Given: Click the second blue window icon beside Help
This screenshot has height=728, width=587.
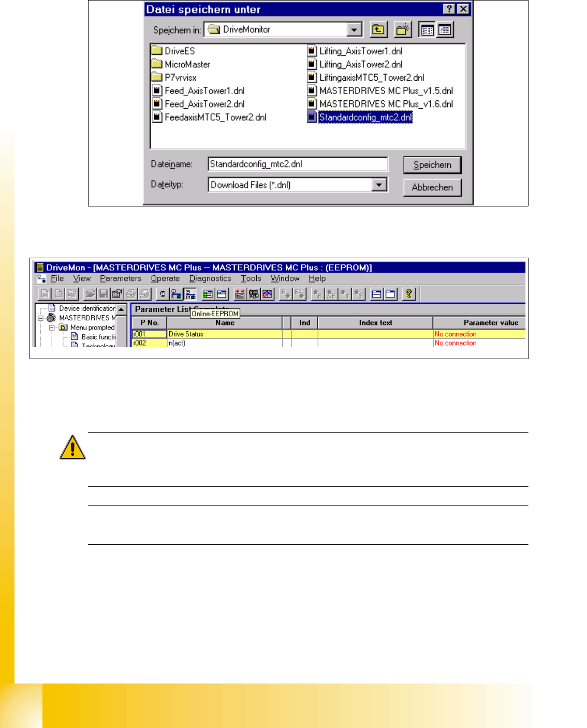Looking at the screenshot, I should tap(390, 294).
